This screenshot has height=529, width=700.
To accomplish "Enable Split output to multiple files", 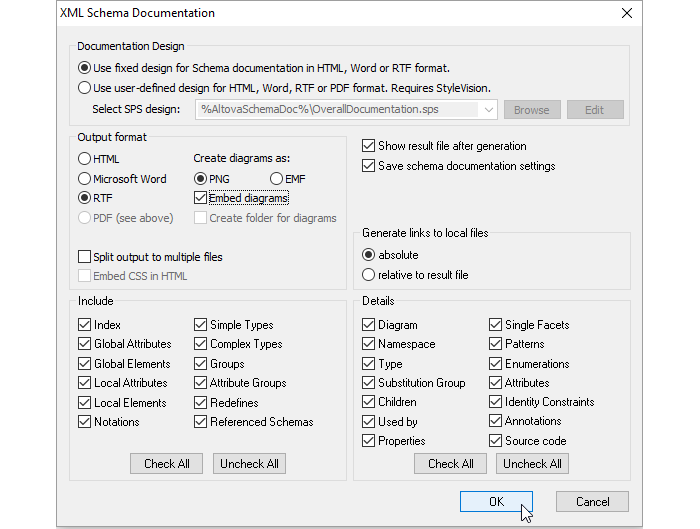I will [85, 257].
